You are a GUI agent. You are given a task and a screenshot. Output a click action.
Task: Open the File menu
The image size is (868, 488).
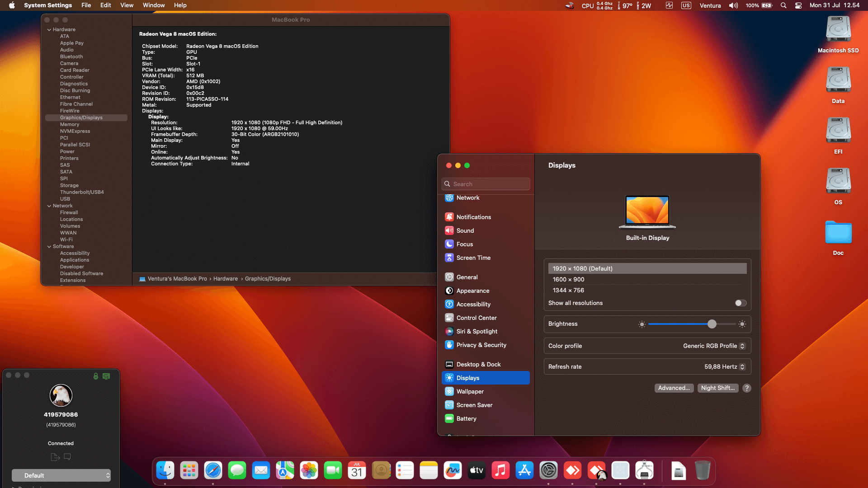click(86, 5)
